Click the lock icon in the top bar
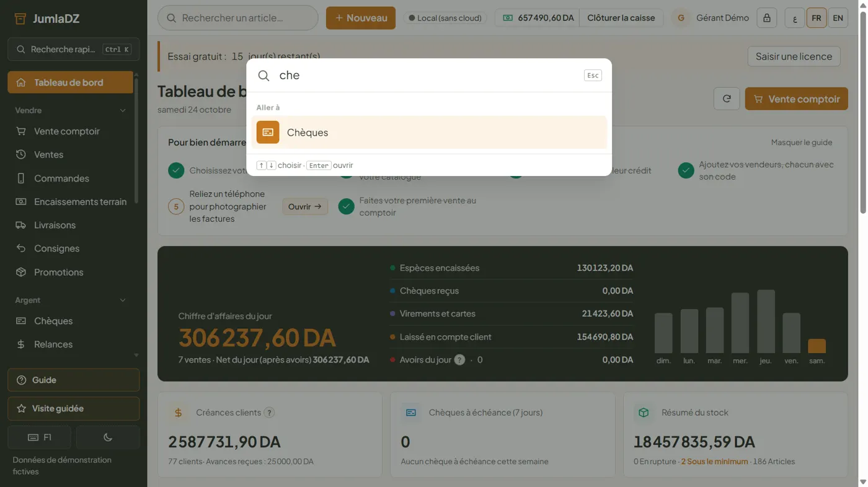 tap(767, 18)
